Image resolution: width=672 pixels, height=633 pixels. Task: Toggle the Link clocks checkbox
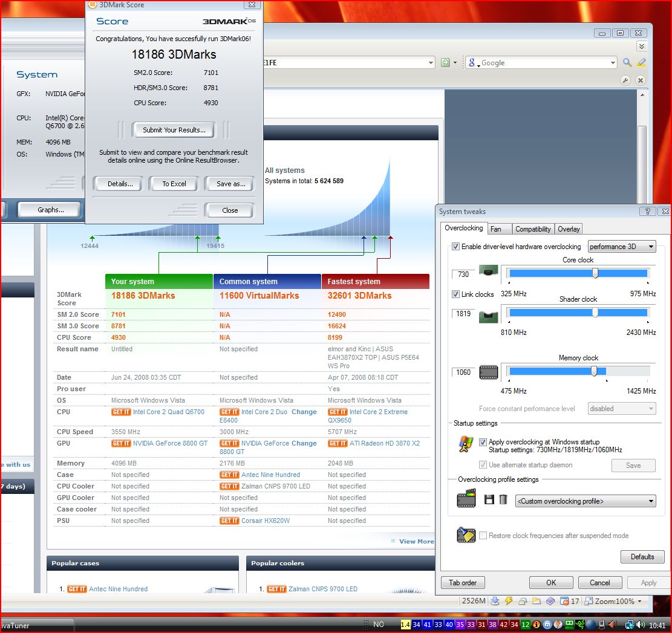click(455, 294)
